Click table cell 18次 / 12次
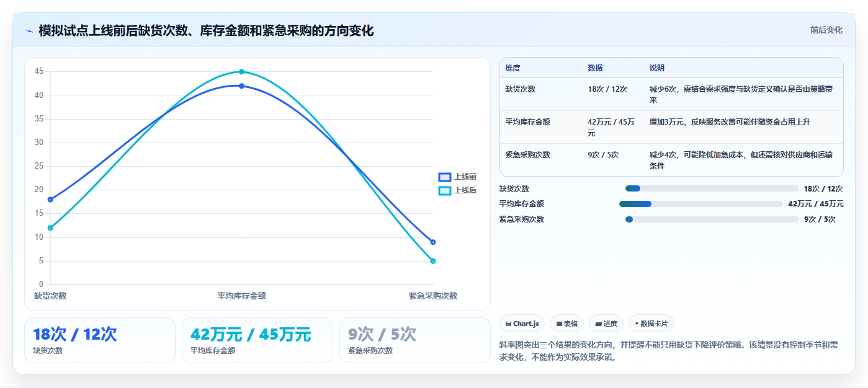The image size is (868, 388). coord(613,94)
